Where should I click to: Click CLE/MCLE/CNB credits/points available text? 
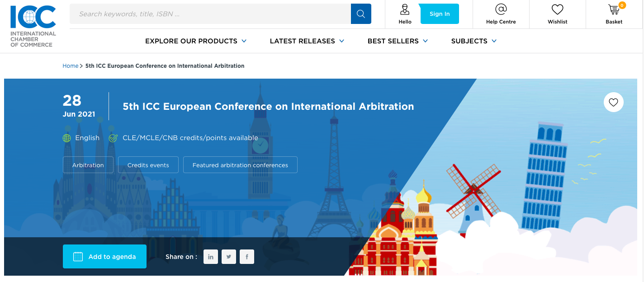190,138
